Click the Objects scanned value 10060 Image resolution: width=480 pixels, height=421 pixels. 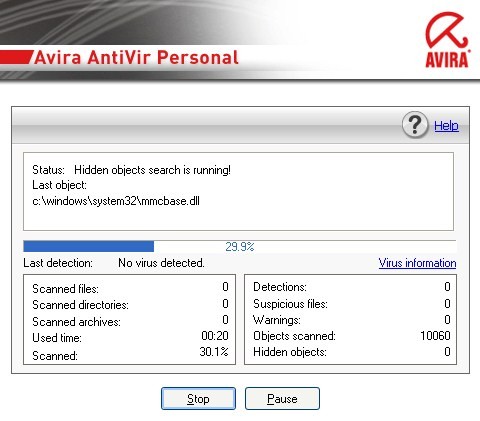coord(435,336)
